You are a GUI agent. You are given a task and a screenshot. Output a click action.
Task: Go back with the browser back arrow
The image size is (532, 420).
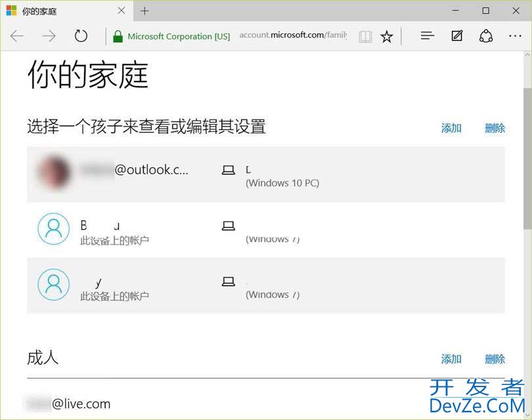pos(17,35)
